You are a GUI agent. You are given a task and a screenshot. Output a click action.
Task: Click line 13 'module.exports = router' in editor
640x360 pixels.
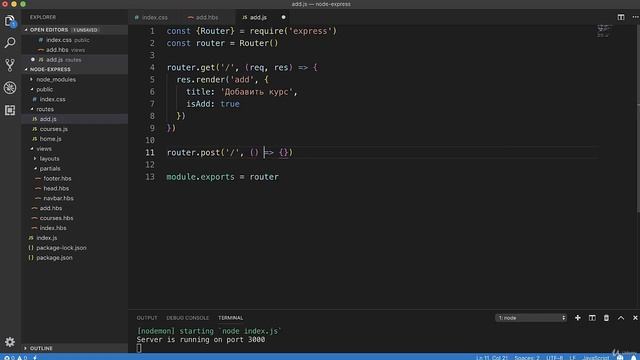click(x=222, y=177)
